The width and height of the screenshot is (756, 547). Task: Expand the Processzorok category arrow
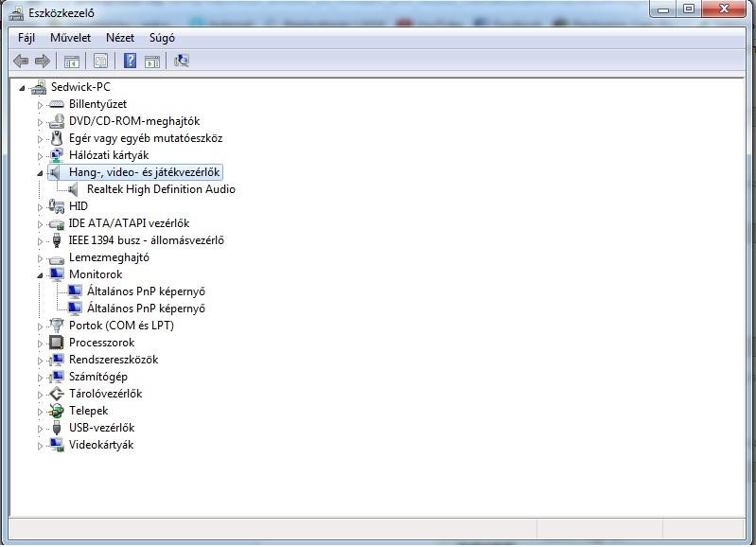(x=40, y=344)
